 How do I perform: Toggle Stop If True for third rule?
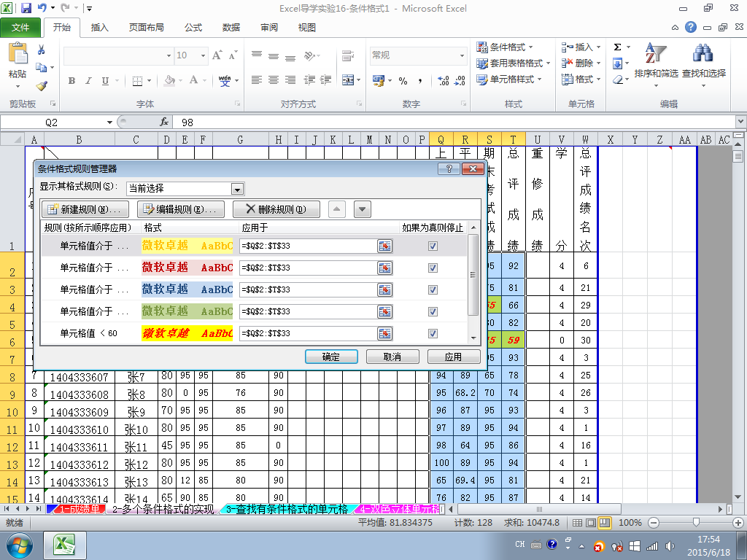point(433,289)
